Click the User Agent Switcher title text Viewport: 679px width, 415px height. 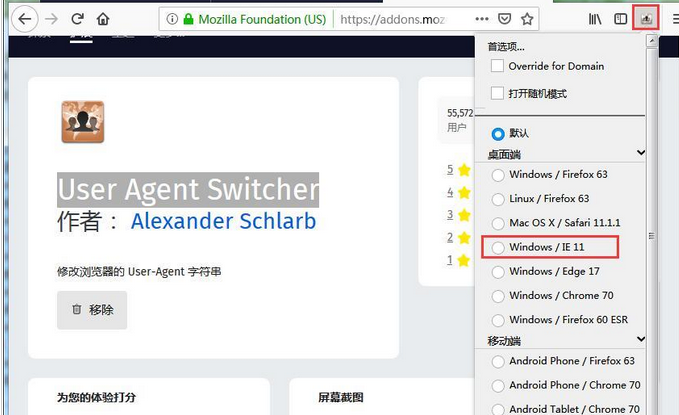188,190
